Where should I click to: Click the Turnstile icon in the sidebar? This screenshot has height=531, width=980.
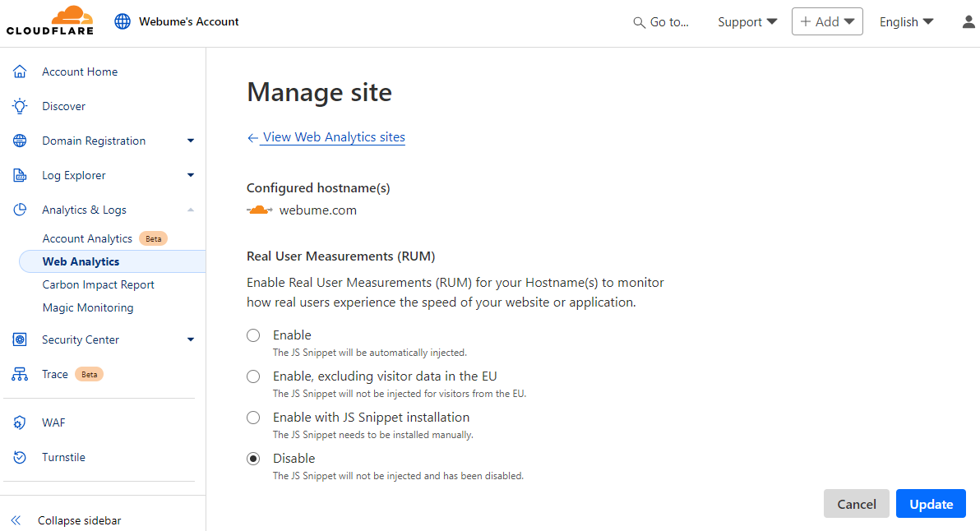pos(20,457)
